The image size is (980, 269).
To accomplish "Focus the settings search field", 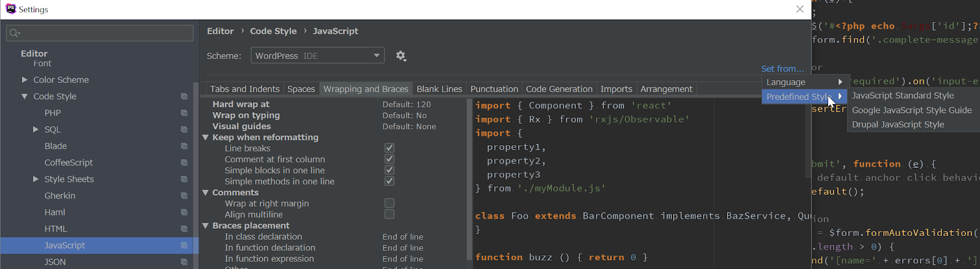I will tap(100, 33).
